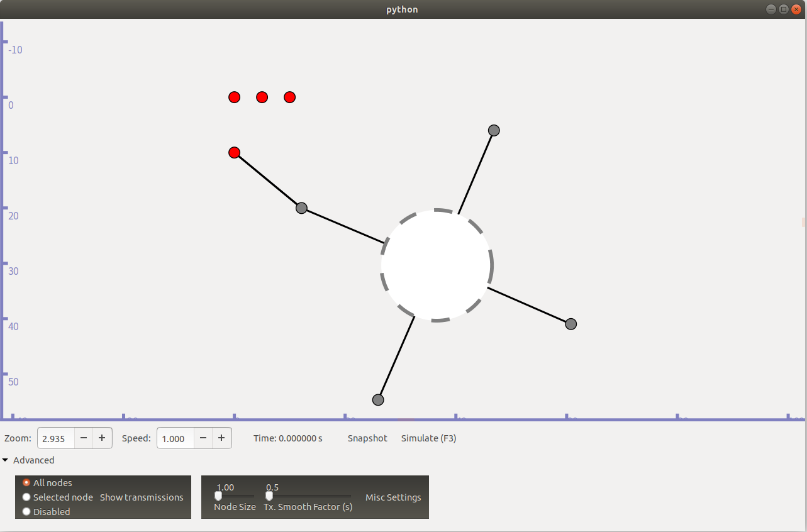Disable transmission display entirely

26,511
